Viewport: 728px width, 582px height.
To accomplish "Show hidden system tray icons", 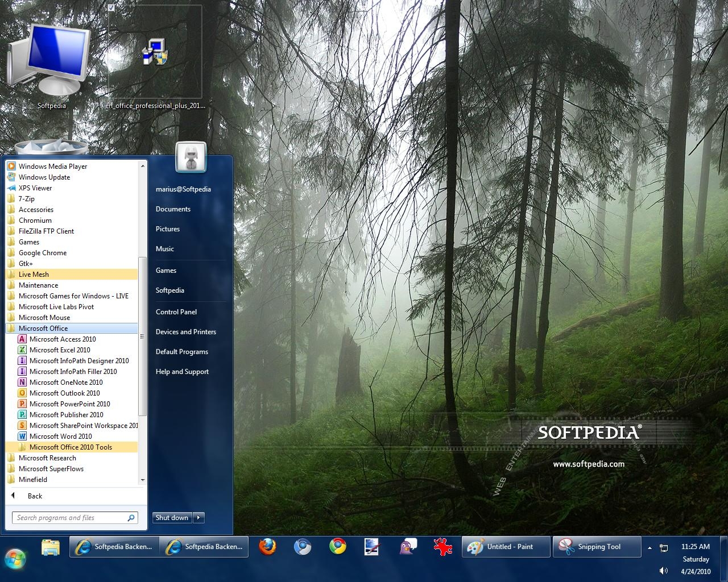I will tap(650, 548).
